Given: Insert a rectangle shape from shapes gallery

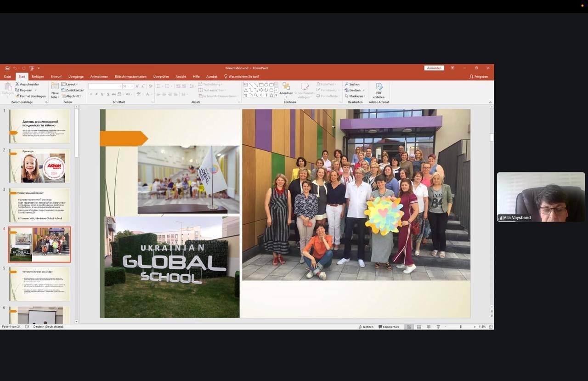Looking at the screenshot, I should (x=261, y=85).
